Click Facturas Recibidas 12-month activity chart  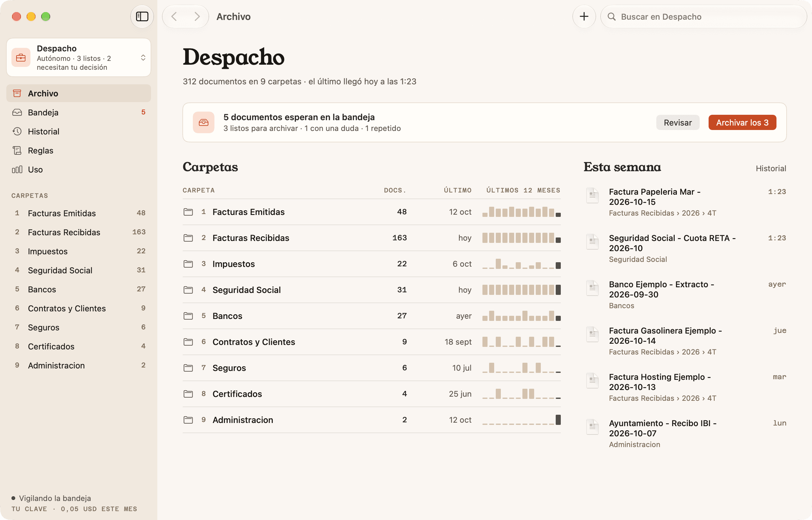[521, 238]
